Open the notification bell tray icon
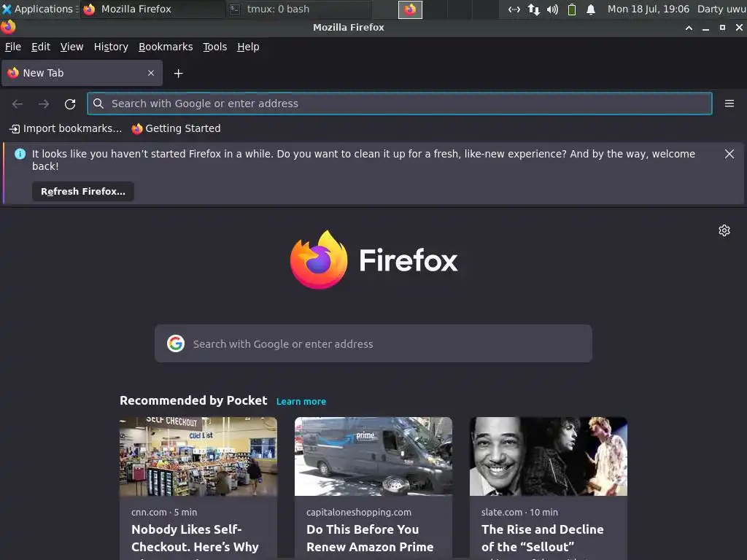This screenshot has width=747, height=560. tap(591, 9)
